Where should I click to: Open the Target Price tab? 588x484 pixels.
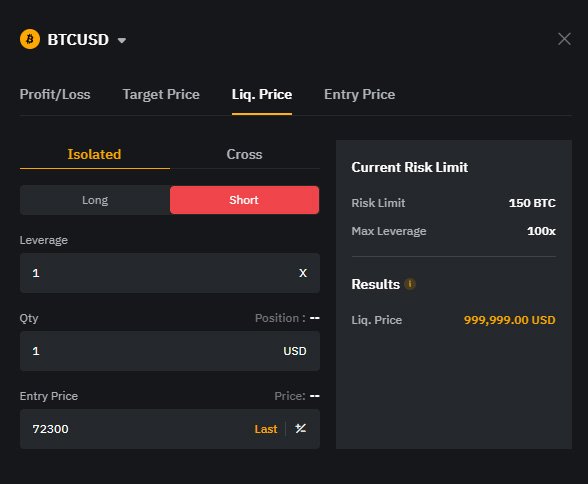(x=161, y=94)
